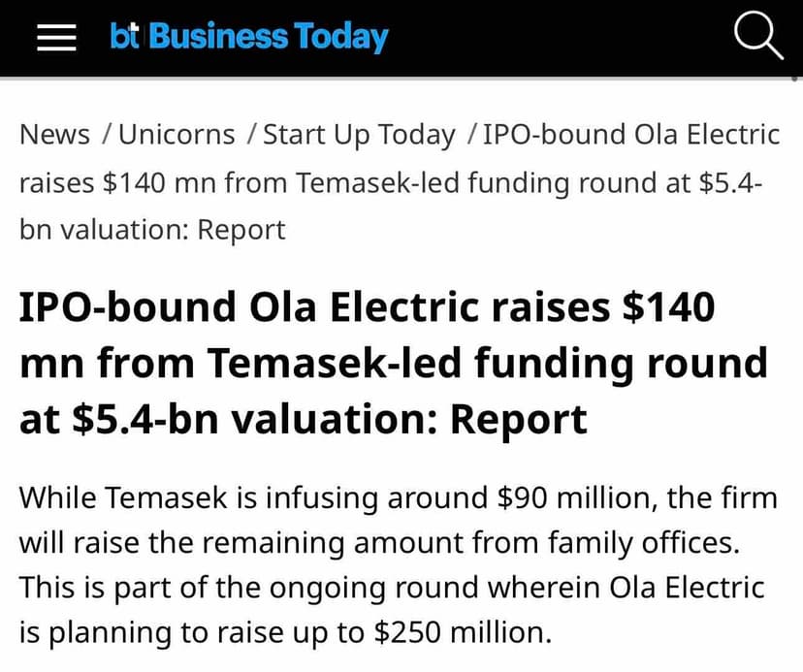
Task: Select the article title in the breadcrumb
Action: click(388, 182)
